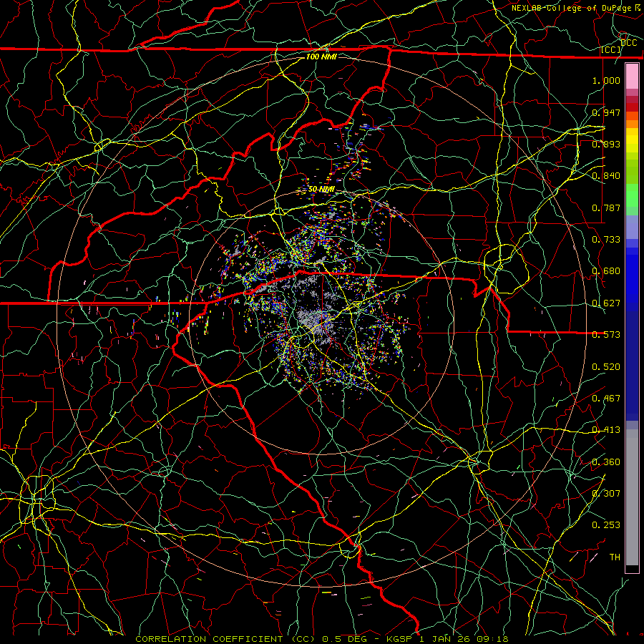Click the bright green color bar segment

tap(632, 195)
